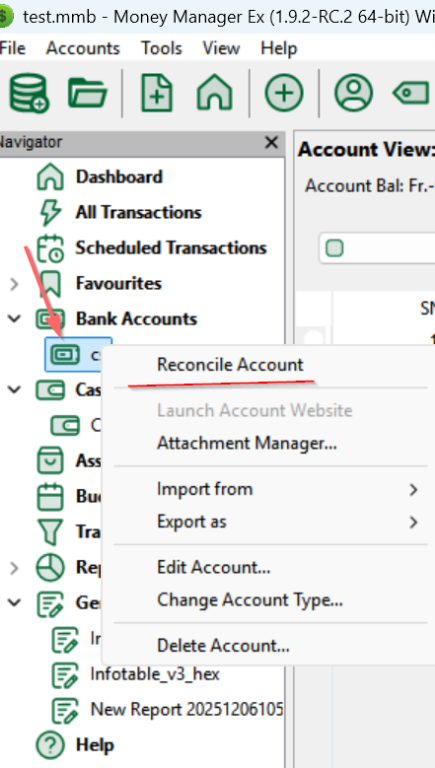The width and height of the screenshot is (435, 768).
Task: Click the New Report 20251206 icon
Action: click(x=65, y=710)
